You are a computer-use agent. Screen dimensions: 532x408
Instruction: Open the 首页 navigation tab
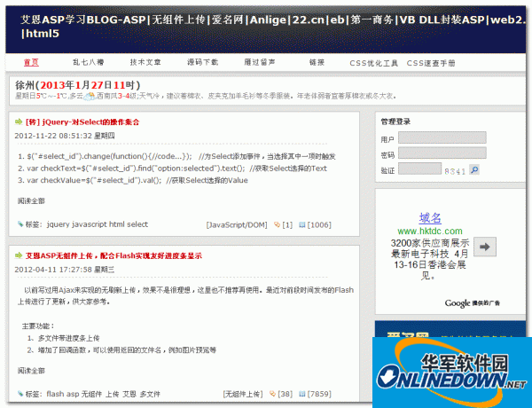coord(31,63)
